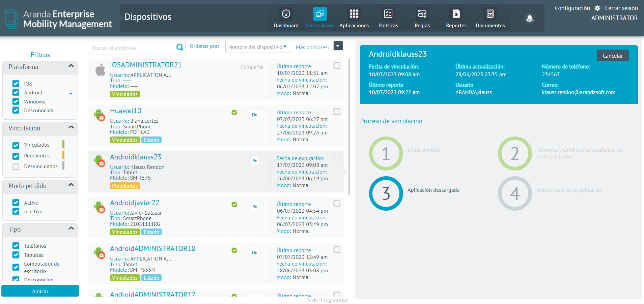644x304 pixels.
Task: Click Cerrar sesión link
Action: pos(621,8)
